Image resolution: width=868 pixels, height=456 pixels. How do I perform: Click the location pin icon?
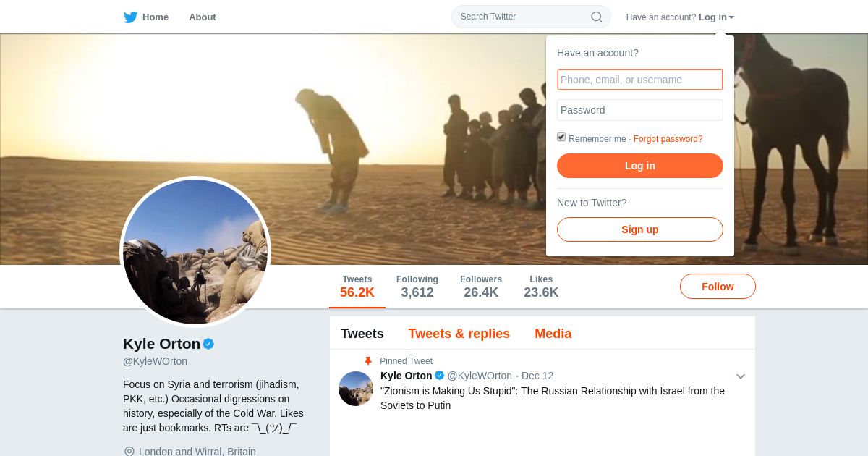[129, 452]
